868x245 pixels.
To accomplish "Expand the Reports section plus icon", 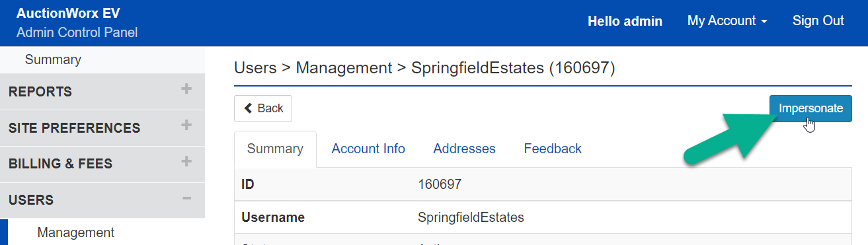I will 186,88.
